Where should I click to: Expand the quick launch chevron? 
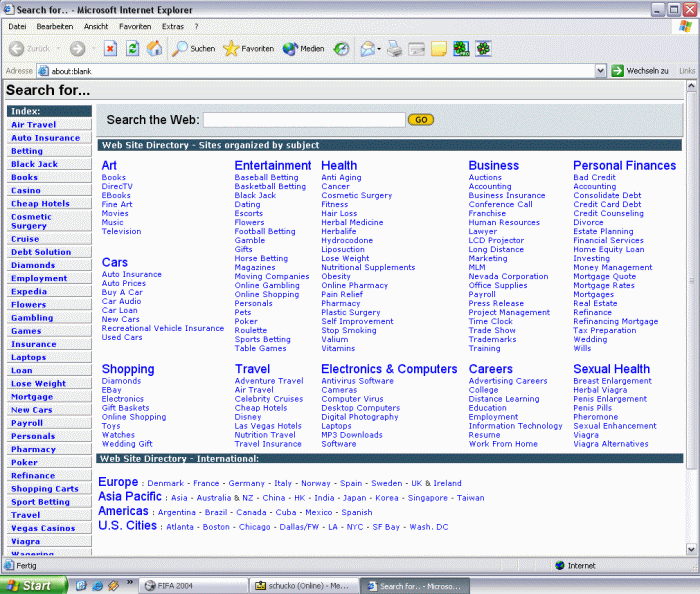tap(130, 582)
